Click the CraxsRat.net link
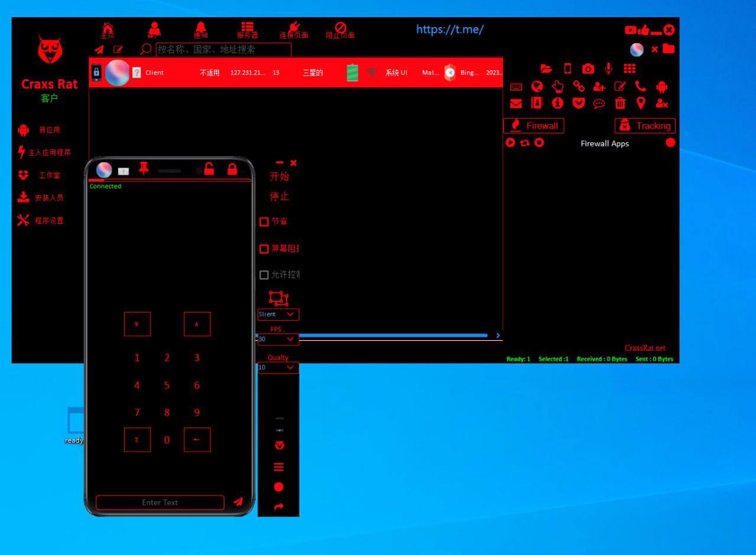 point(645,348)
